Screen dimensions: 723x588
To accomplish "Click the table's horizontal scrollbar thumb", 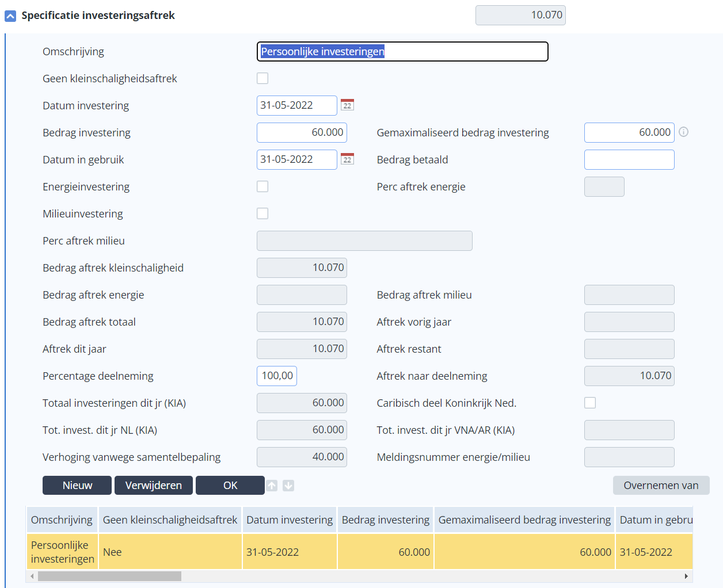I will click(x=109, y=576).
